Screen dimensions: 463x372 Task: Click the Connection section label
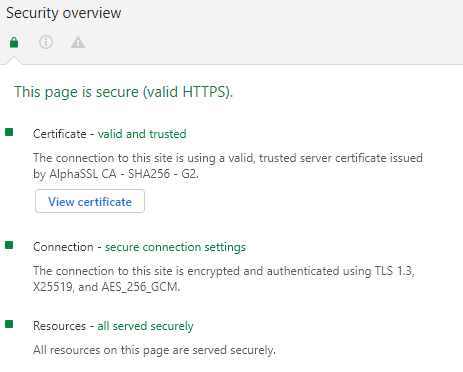(63, 247)
